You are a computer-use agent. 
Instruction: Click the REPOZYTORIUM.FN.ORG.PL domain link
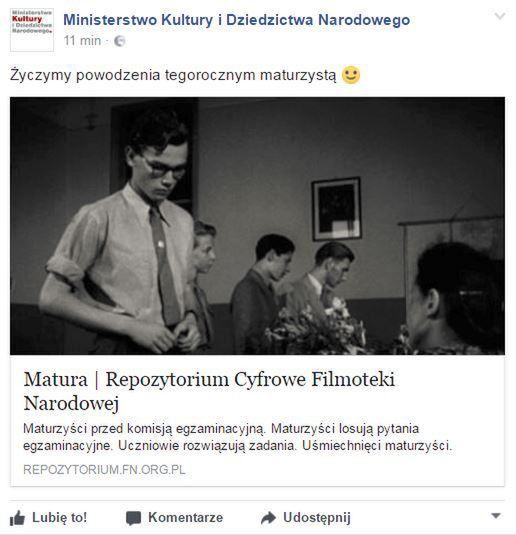click(x=104, y=470)
